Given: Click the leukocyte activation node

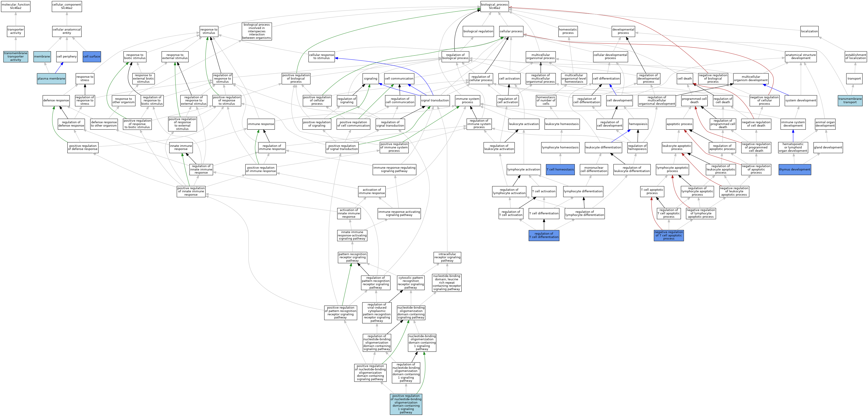Looking at the screenshot, I should (524, 124).
